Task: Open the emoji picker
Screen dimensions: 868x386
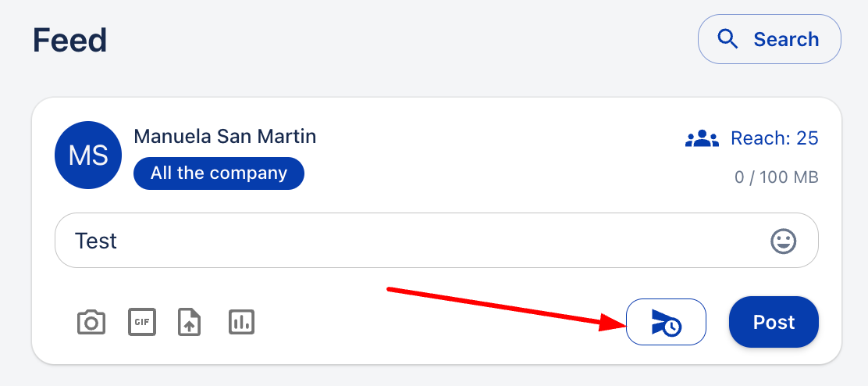Action: pyautogui.click(x=783, y=241)
